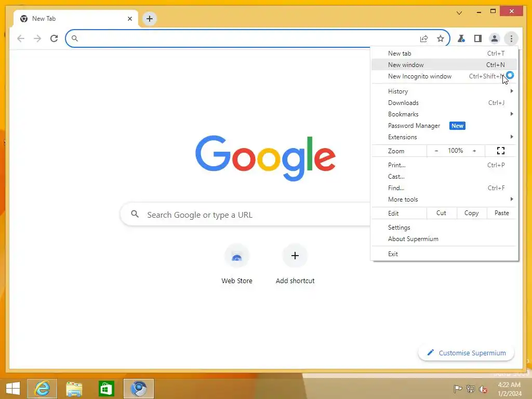Toggle fullscreen from the Zoom row
Viewport: 532px width, 399px height.
[500, 151]
